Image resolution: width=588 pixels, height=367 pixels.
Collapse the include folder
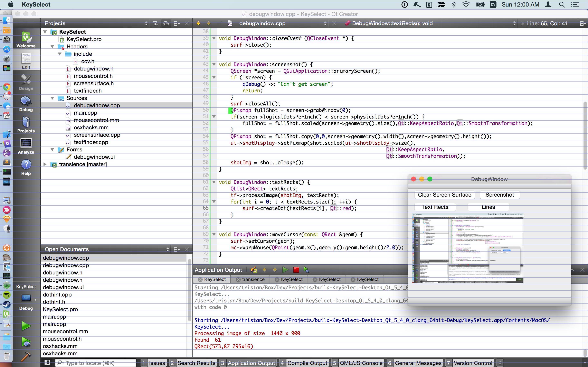click(60, 54)
